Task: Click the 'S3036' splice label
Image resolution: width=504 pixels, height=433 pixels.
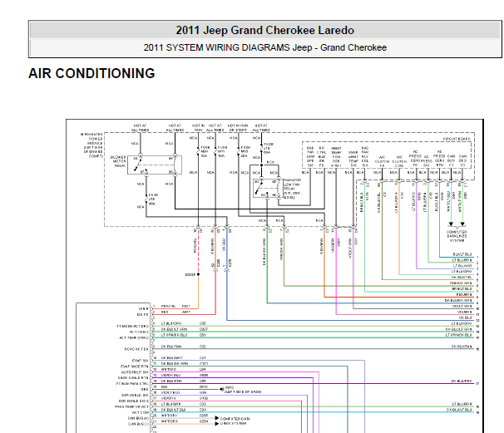Action: pos(190,274)
